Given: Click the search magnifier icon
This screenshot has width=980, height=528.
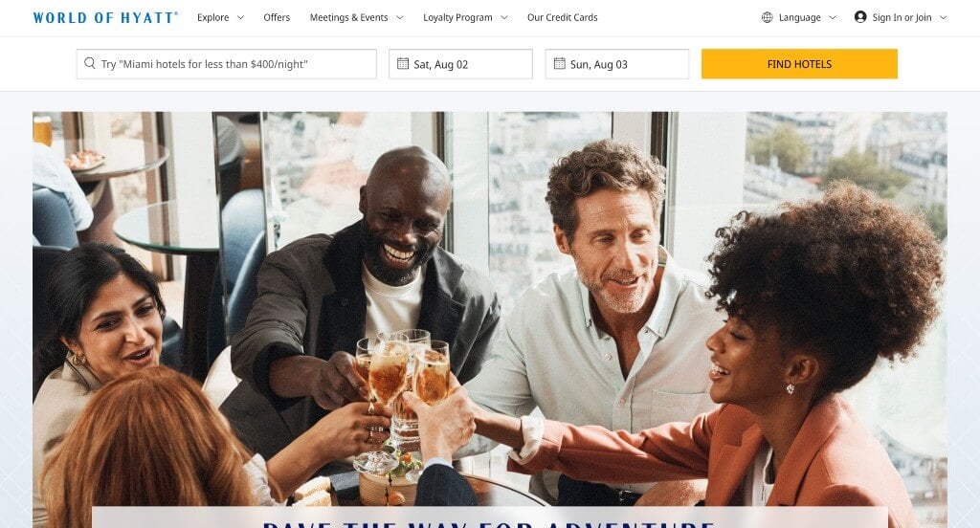Looking at the screenshot, I should point(90,63).
